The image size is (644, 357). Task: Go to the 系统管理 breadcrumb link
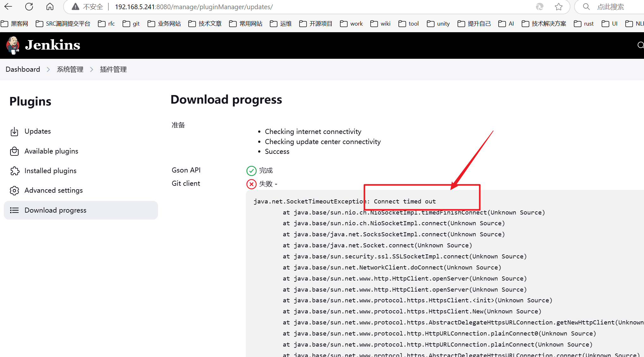70,70
